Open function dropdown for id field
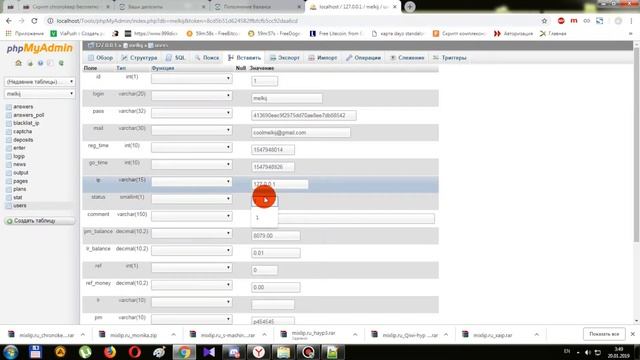The width and height of the screenshot is (640, 360). tap(191, 78)
